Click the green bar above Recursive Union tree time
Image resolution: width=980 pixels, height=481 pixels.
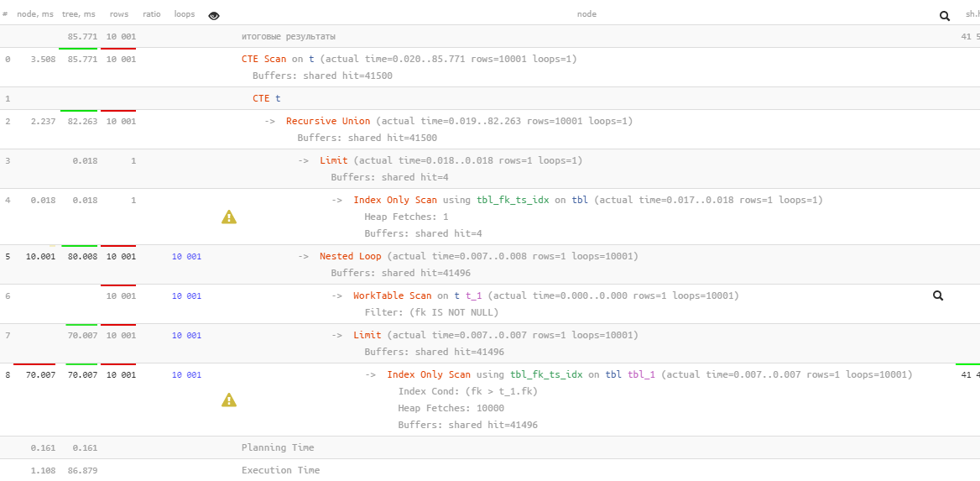79,111
